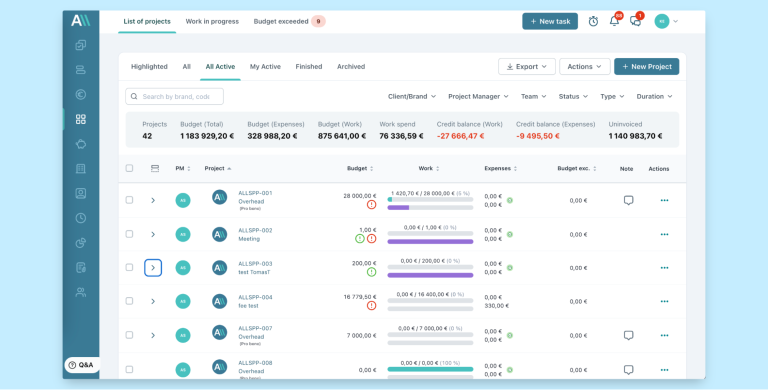Open the Status filter dropdown

(573, 97)
